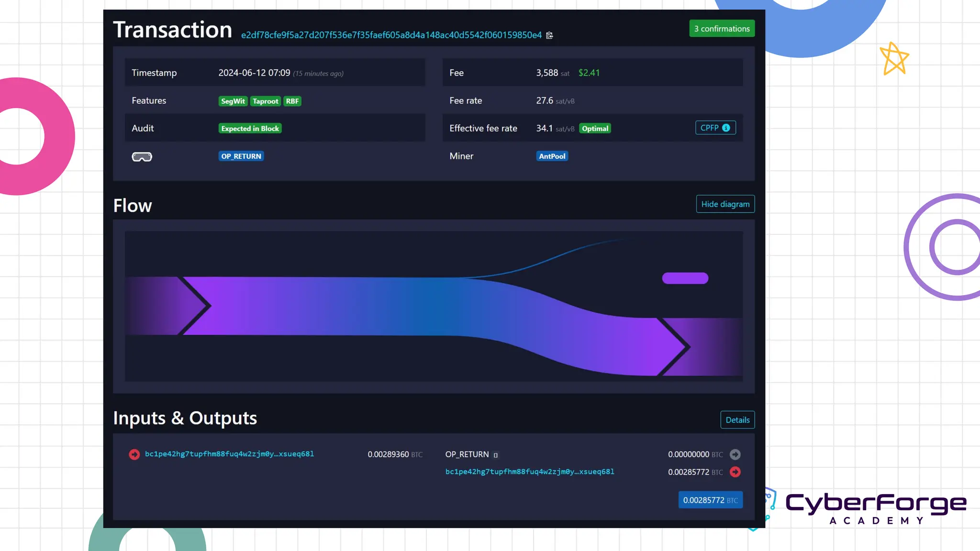Click the AntPool miner badge
This screenshot has width=980, height=551.
(x=552, y=156)
